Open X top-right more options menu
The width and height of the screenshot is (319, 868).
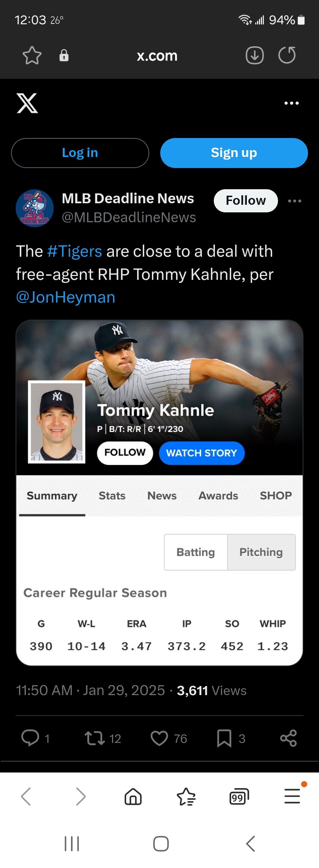click(x=292, y=103)
